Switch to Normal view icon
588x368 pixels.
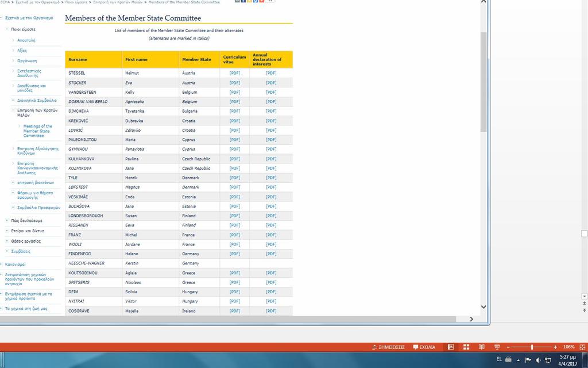point(451,347)
